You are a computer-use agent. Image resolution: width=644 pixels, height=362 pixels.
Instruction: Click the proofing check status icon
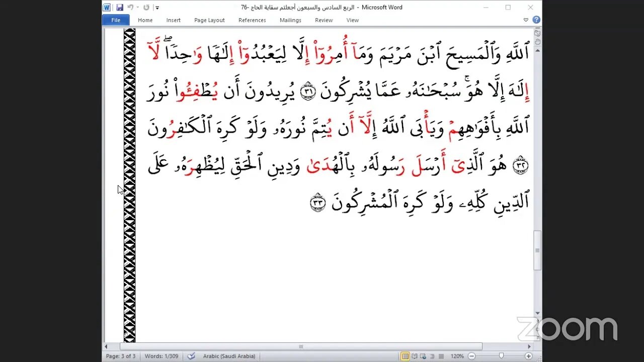tap(191, 356)
